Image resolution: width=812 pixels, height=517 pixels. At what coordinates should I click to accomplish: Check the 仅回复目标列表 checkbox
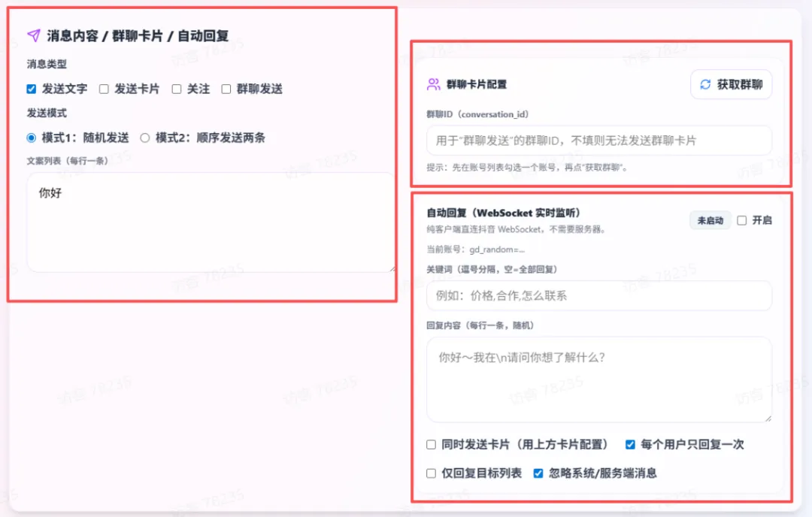(x=431, y=473)
